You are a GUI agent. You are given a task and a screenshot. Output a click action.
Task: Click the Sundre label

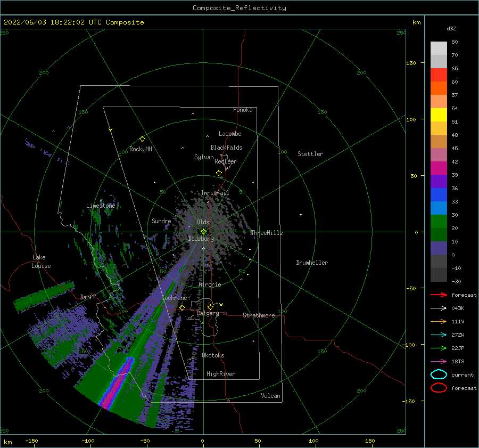(161, 221)
